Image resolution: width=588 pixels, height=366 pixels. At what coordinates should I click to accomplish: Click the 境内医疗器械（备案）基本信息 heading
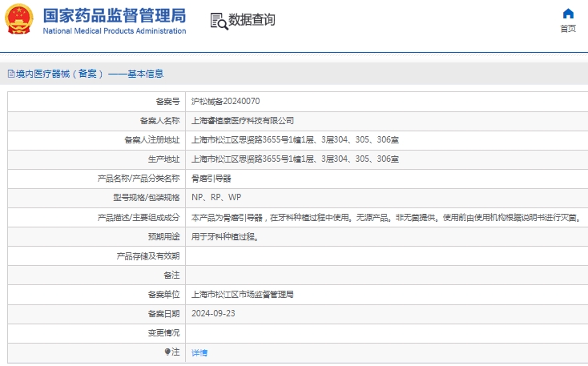coord(90,74)
